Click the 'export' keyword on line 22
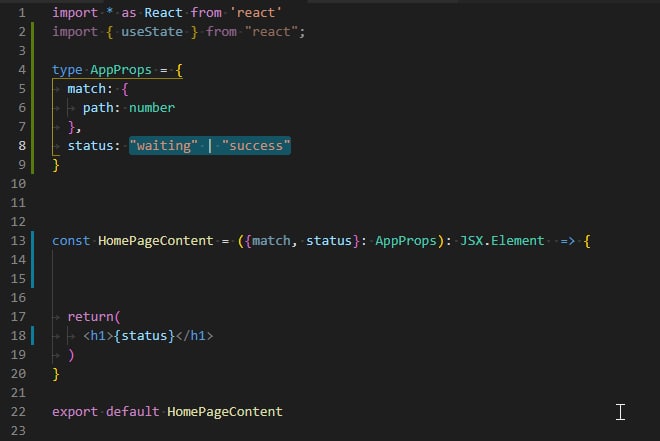 [x=75, y=412]
